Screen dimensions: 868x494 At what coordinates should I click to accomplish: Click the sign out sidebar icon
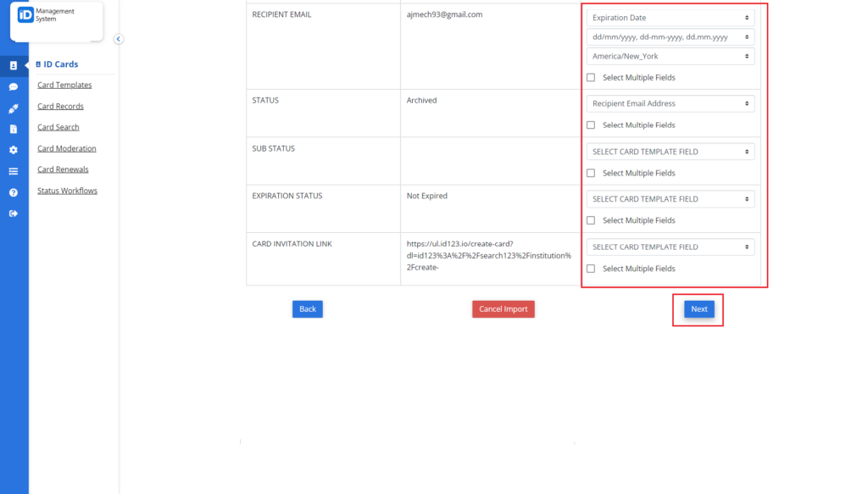pos(14,214)
